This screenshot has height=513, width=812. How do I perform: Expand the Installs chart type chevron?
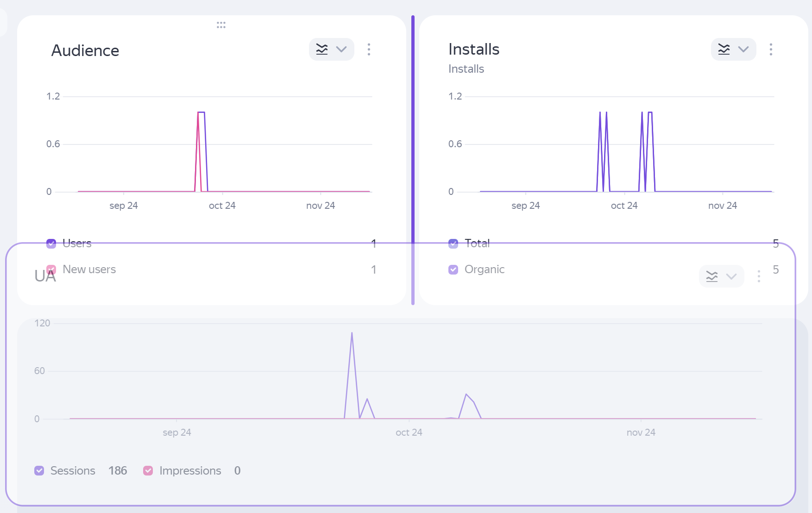(743, 50)
